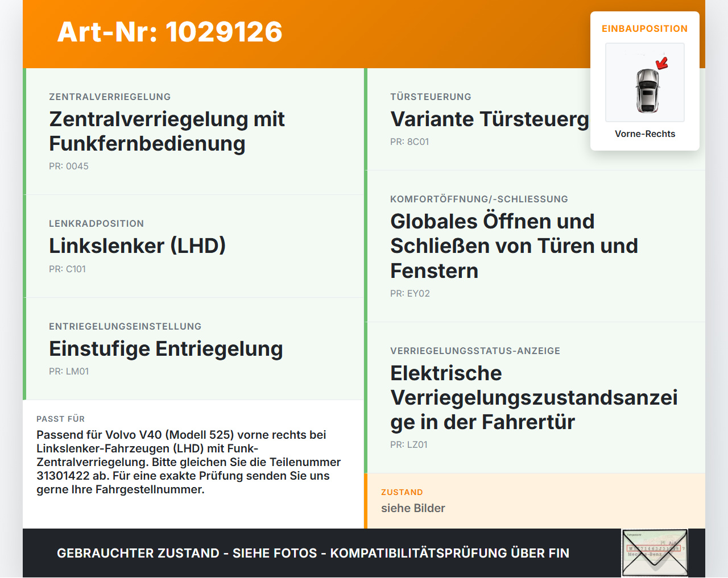Click the LENKRADPOSITION category label
This screenshot has width=728, height=578.
point(97,223)
